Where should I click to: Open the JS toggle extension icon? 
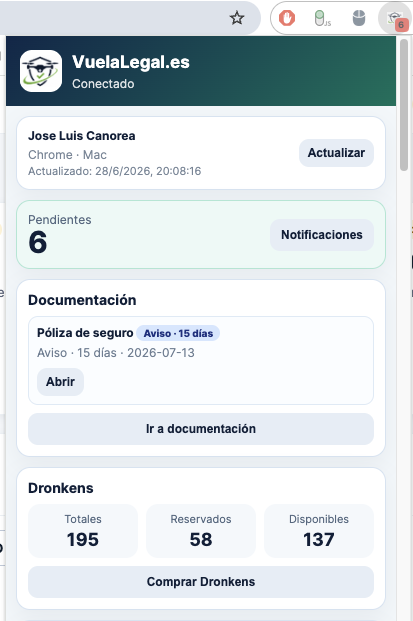[x=322, y=18]
